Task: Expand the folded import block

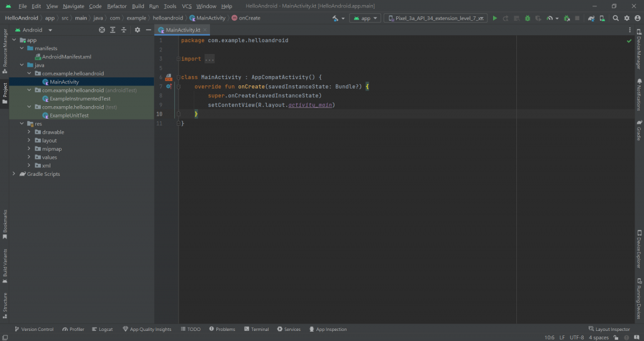Action: coord(209,59)
